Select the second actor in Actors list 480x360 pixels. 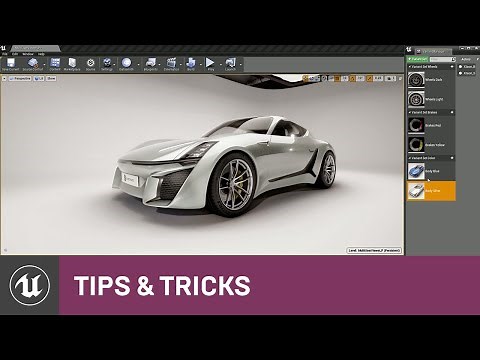pyautogui.click(x=467, y=73)
